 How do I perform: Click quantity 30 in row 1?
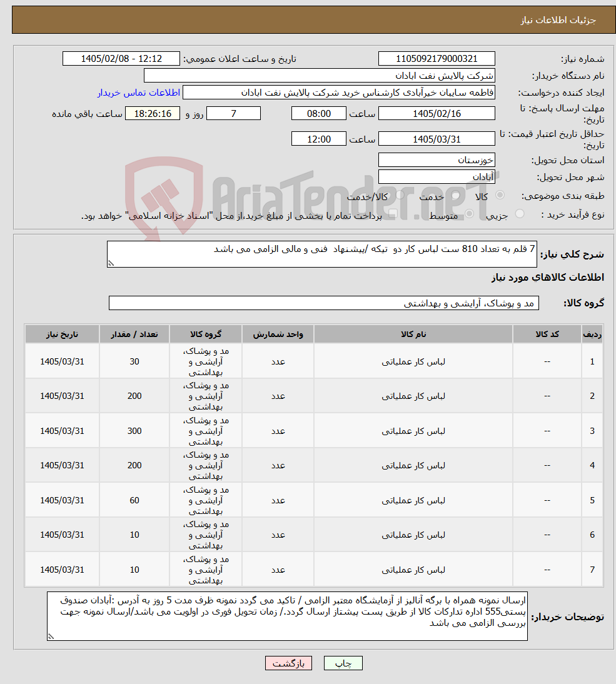pyautogui.click(x=134, y=361)
